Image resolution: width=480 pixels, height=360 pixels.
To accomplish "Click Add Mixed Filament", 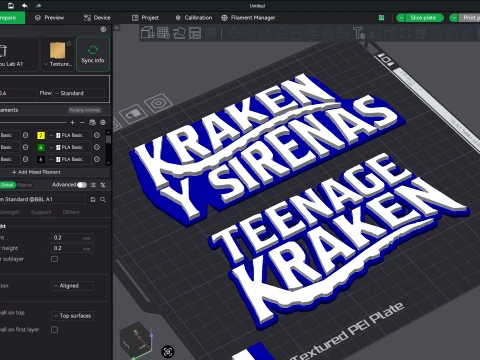I will (x=36, y=172).
